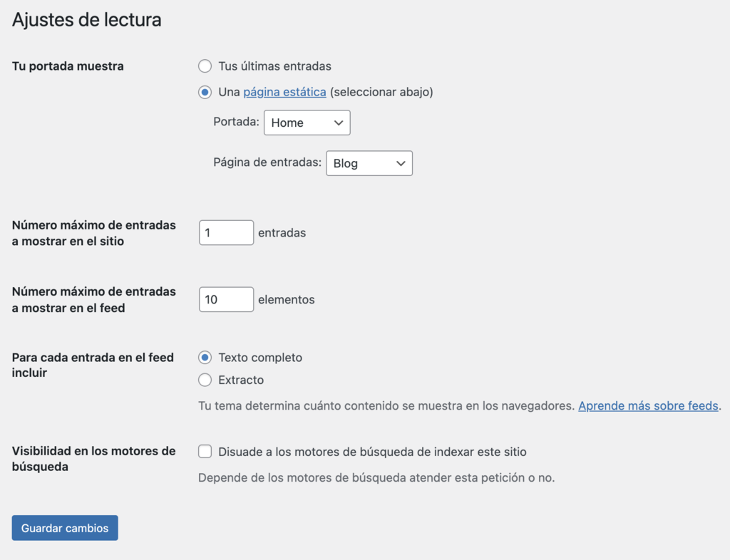The height and width of the screenshot is (560, 730).
Task: Choose 'Una página estática' option
Action: click(x=205, y=92)
